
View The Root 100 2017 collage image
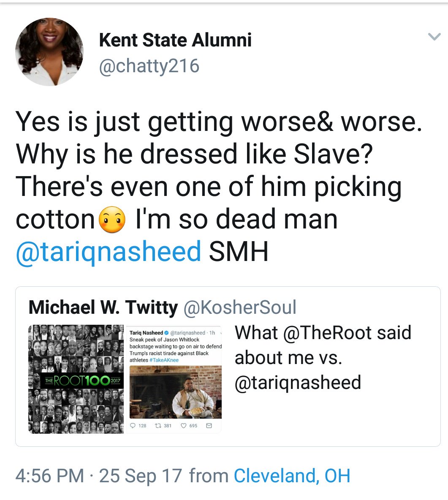(76, 379)
